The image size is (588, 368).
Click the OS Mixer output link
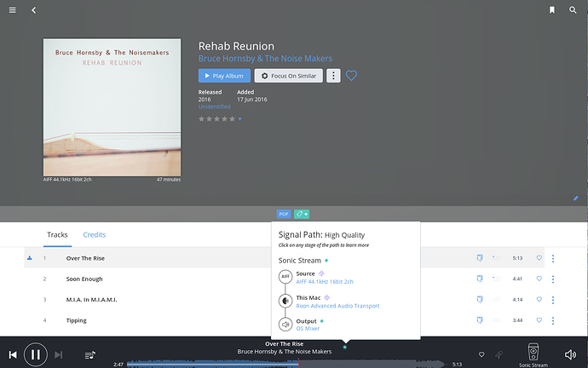pyautogui.click(x=308, y=329)
